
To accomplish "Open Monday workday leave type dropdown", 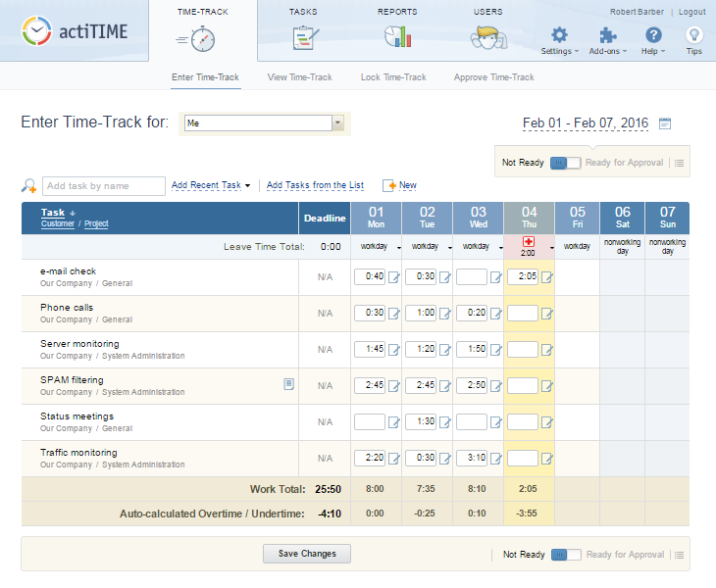I will pyautogui.click(x=398, y=248).
